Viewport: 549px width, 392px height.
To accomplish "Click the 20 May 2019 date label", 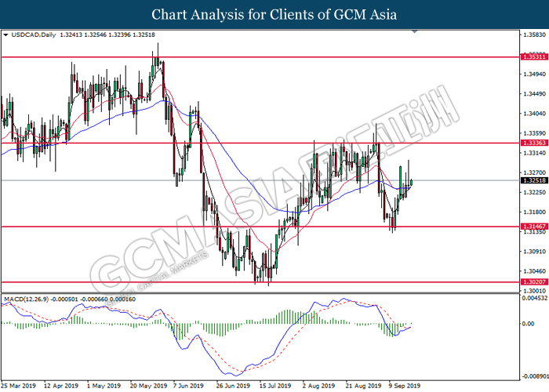I will pos(148,386).
